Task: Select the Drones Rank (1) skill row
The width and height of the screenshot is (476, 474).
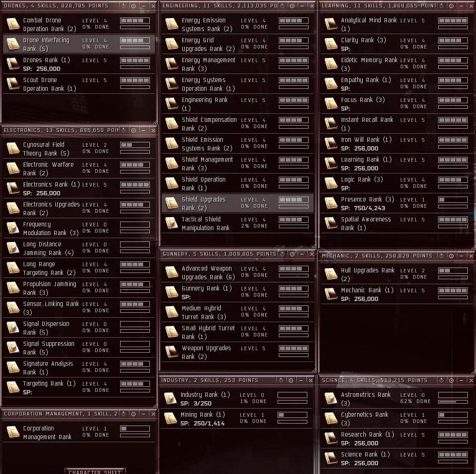Action: (x=79, y=64)
